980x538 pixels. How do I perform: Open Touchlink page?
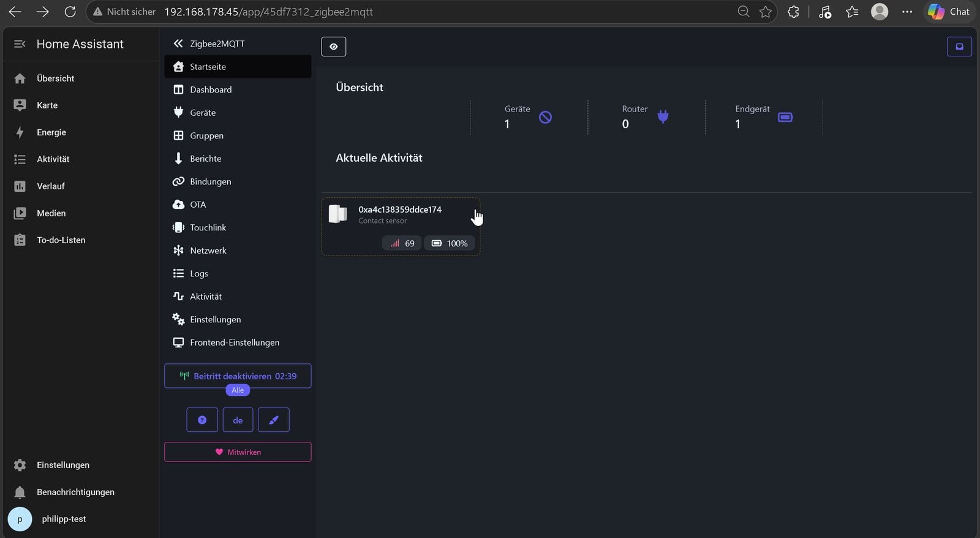click(238, 227)
